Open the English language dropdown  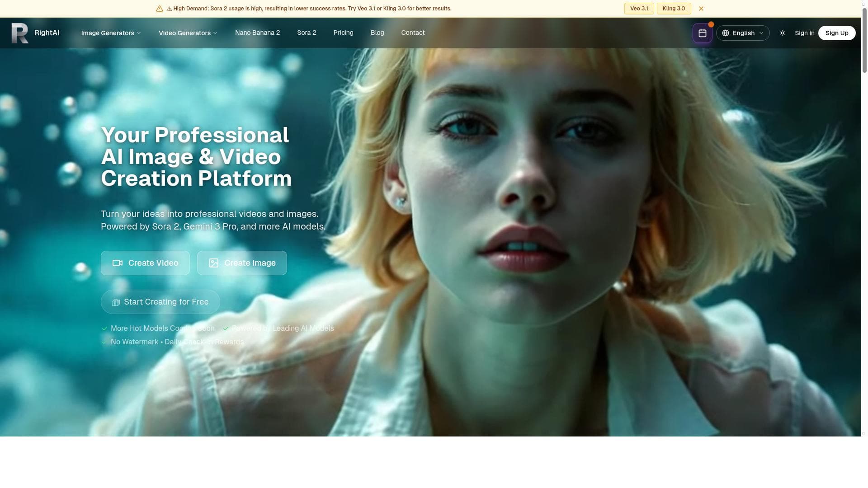tap(743, 33)
